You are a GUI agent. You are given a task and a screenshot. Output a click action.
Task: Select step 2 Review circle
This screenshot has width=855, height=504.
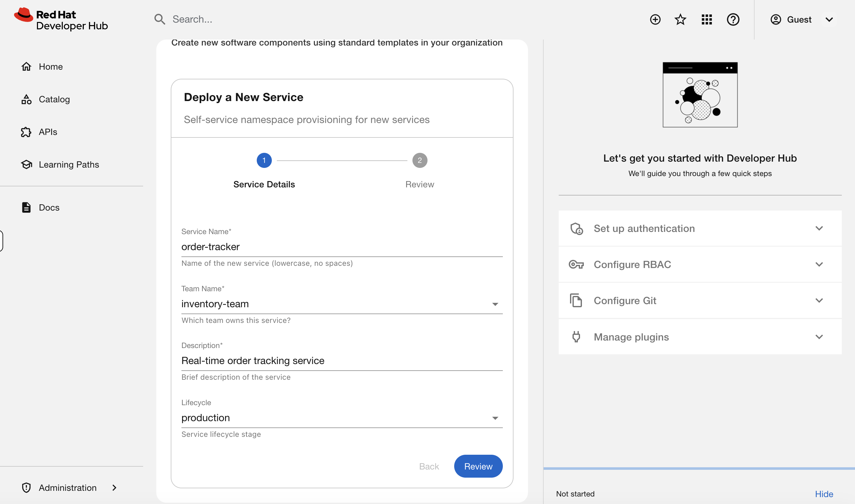point(420,160)
